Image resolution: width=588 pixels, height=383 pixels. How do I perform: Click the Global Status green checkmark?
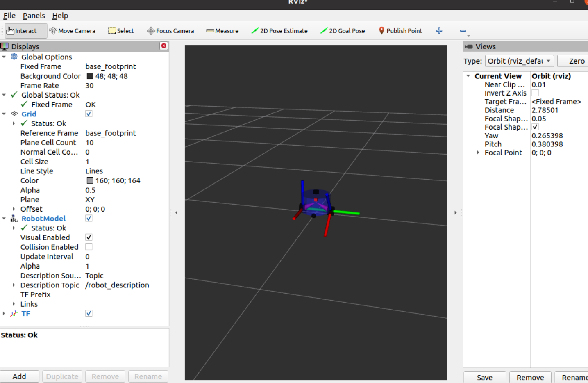tap(14, 95)
